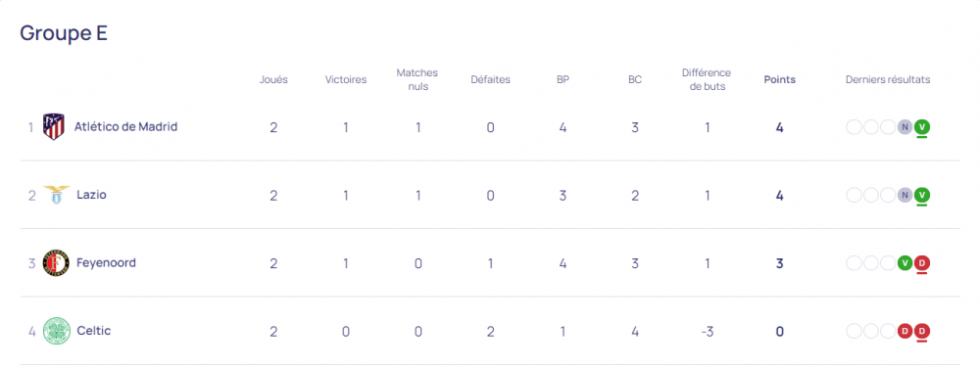Select Atlético de Madrid's green V result badge
Image resolution: width=980 pixels, height=368 pixels.
coord(922,127)
